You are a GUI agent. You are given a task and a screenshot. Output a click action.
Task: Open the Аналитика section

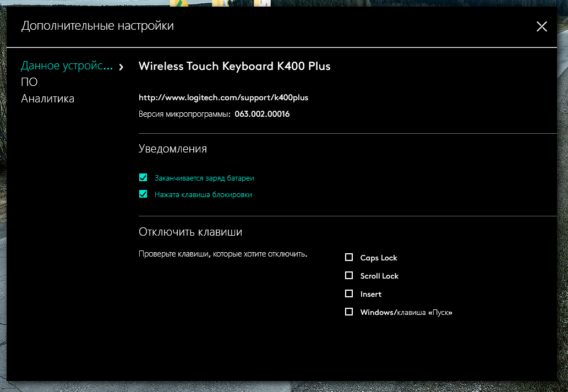(47, 99)
